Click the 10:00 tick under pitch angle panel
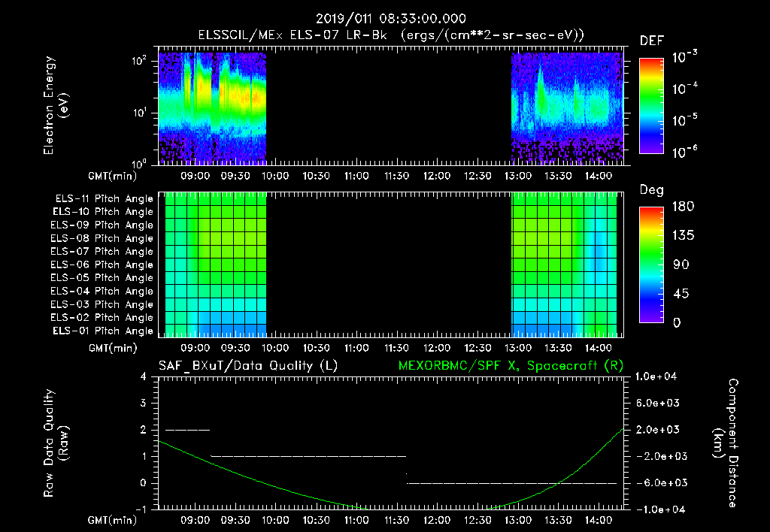The width and height of the screenshot is (770, 532). point(275,349)
